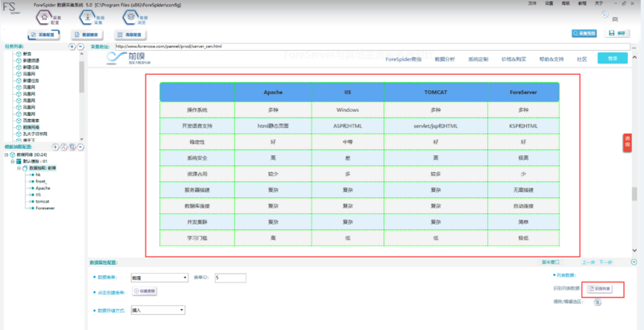Select the tomcat field node
644x330 pixels.
pyautogui.click(x=43, y=201)
